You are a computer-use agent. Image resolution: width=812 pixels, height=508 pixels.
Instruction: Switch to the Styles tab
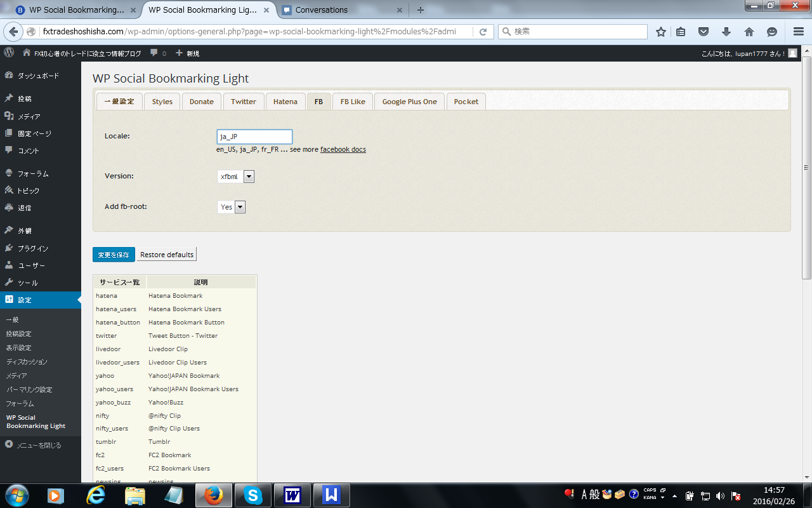[x=162, y=102]
